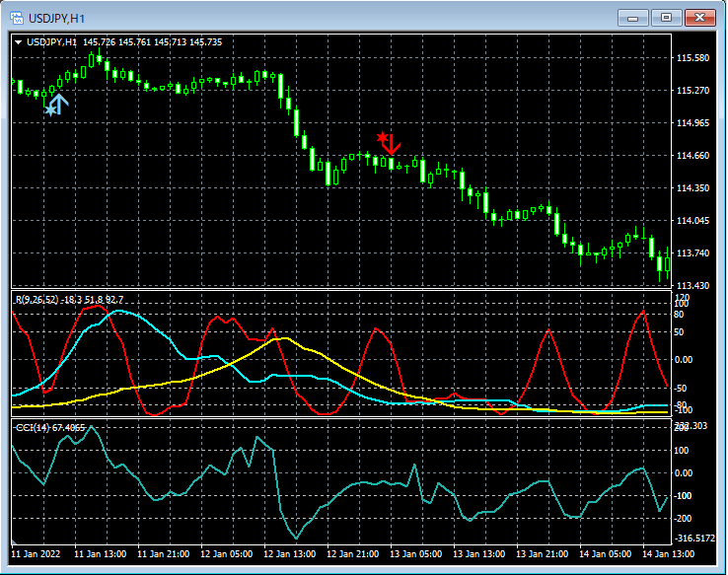Select the red star marker on chart
The height and width of the screenshot is (575, 728).
(x=382, y=136)
